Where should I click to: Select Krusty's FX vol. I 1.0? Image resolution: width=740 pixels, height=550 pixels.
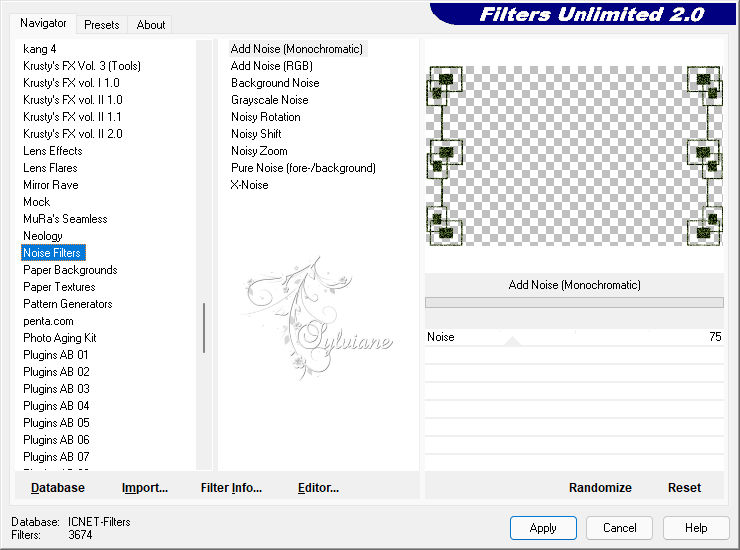(71, 83)
